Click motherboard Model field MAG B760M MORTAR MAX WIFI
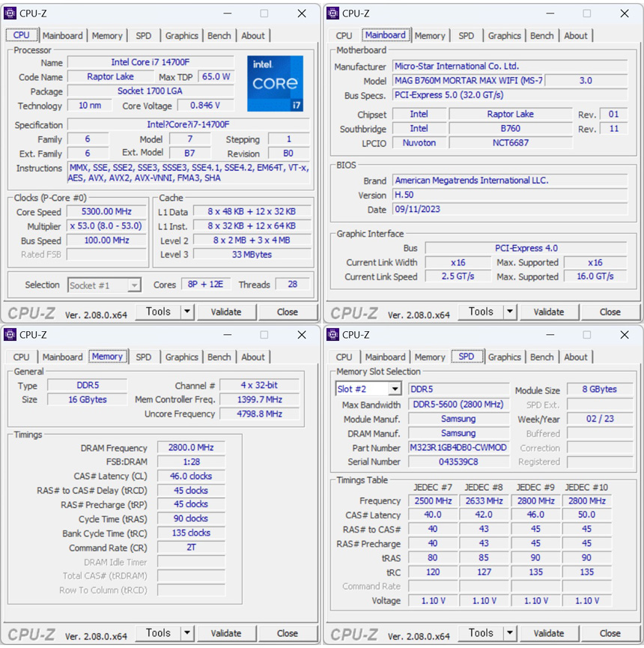The height and width of the screenshot is (648, 644). click(469, 80)
